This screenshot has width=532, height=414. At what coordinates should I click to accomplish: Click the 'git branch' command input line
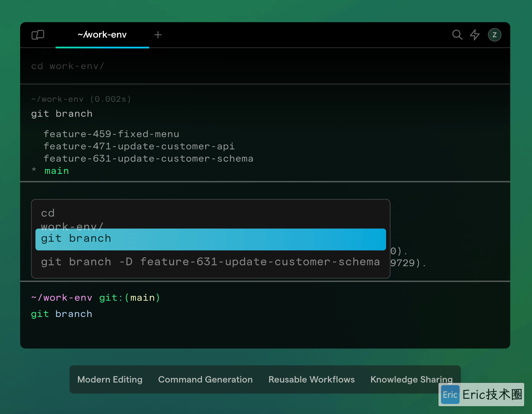(62, 314)
